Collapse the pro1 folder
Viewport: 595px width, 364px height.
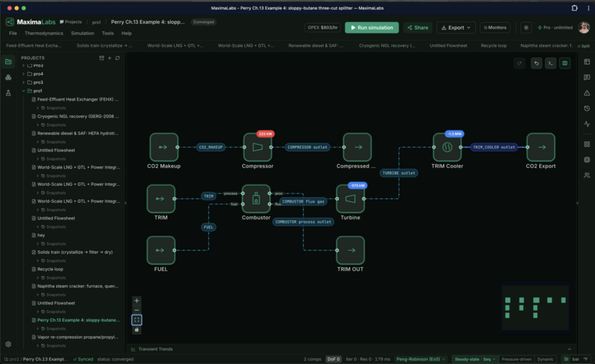coord(23,91)
